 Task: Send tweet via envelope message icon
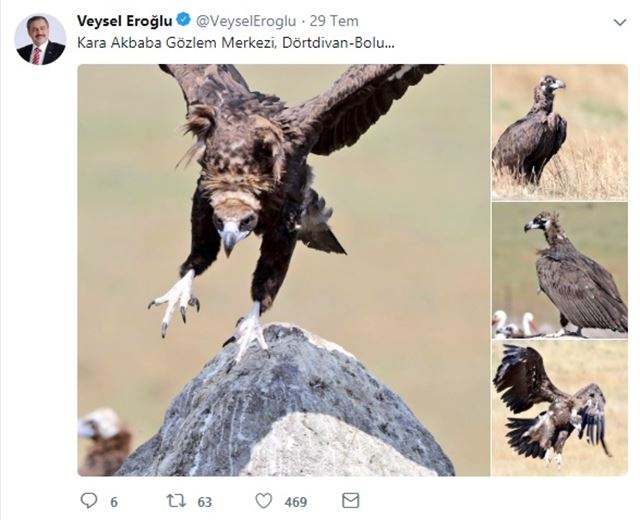(350, 500)
